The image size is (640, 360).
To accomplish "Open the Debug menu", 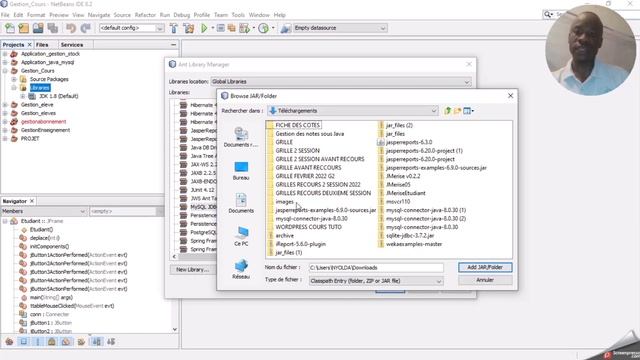I will point(182,15).
